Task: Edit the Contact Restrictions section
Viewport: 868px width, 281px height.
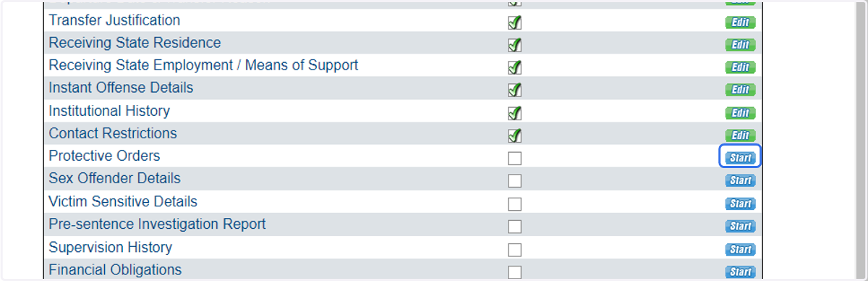Action: click(x=740, y=135)
